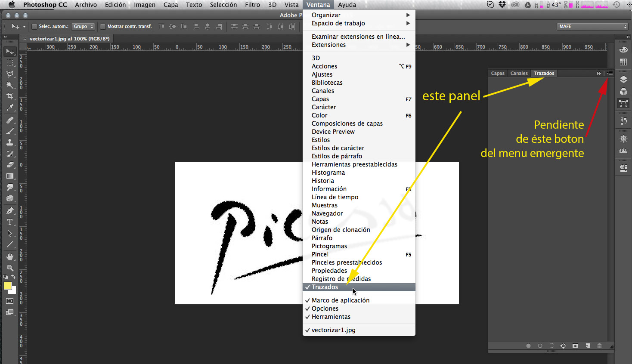Screen dimensions: 632x364
Task: Open the Paths panel flyout menu button
Action: [x=610, y=74]
